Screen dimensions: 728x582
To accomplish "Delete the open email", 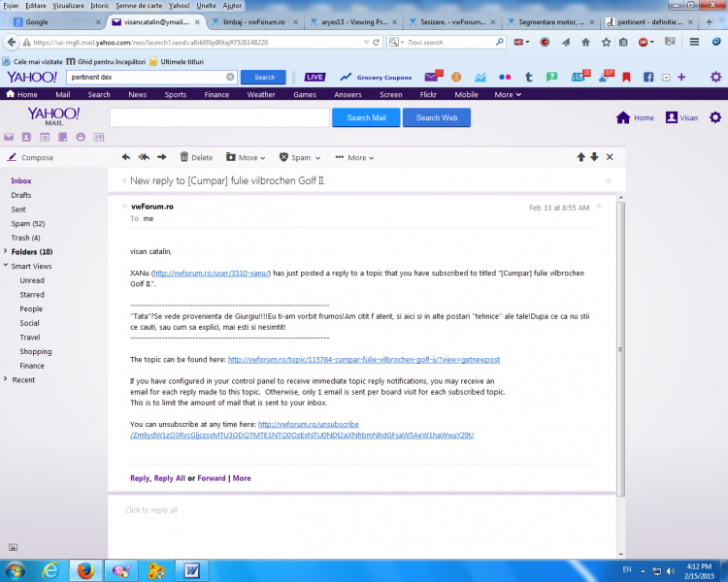I will click(x=196, y=157).
